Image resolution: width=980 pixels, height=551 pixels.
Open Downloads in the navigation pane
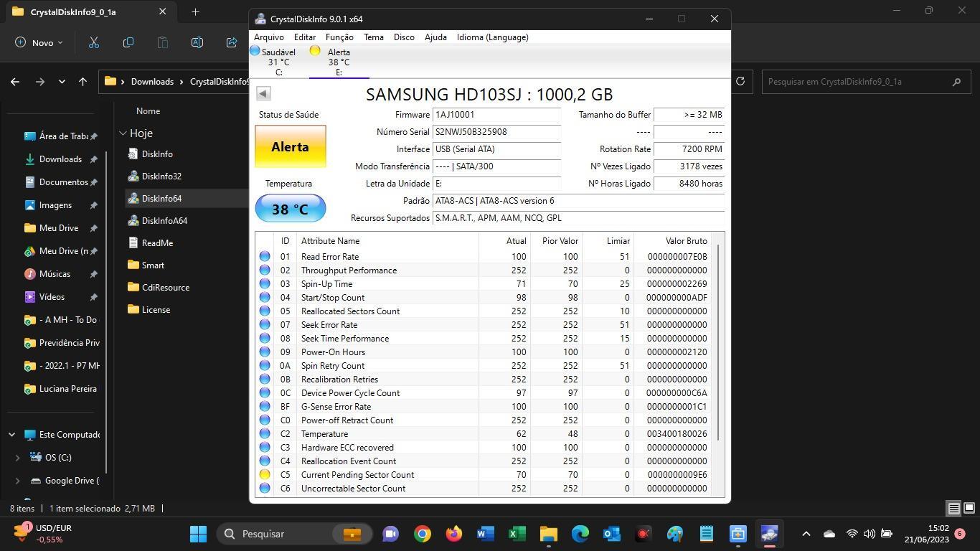click(60, 159)
